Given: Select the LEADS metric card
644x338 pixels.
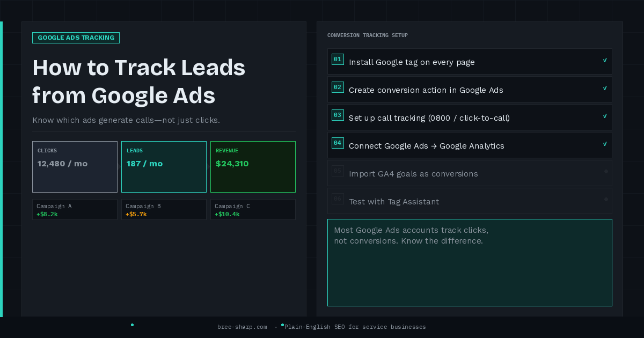Looking at the screenshot, I should tap(164, 166).
